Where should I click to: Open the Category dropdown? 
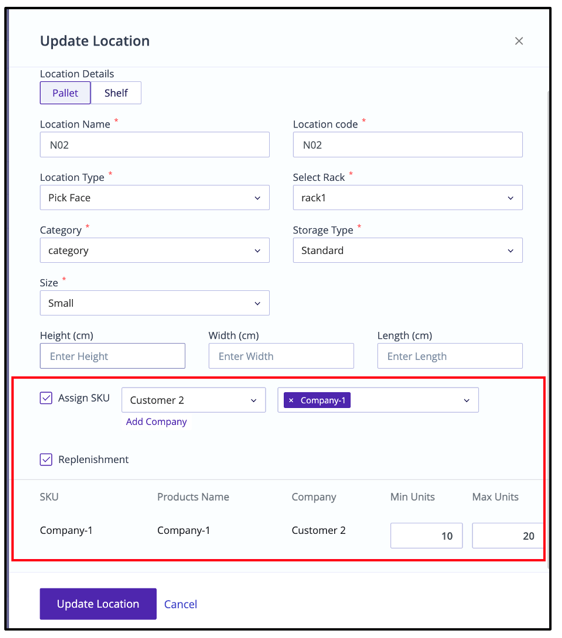click(x=155, y=250)
